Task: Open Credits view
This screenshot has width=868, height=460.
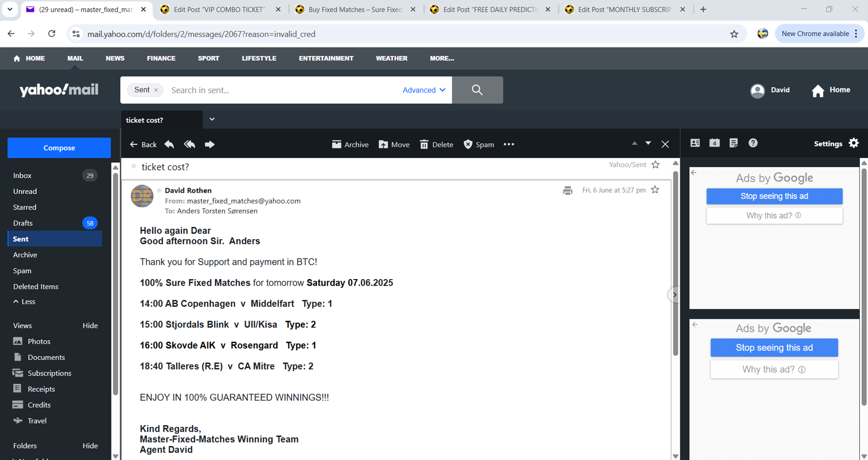Action: click(x=32, y=405)
